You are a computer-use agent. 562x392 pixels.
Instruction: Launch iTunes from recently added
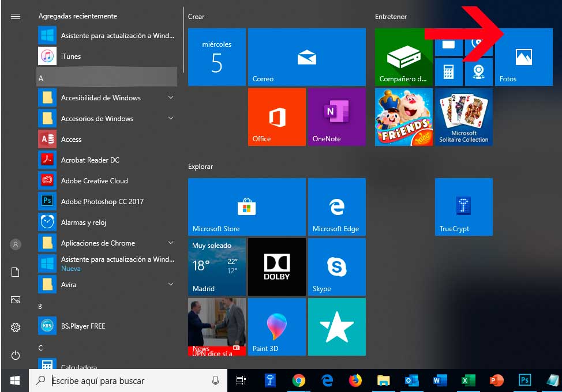107,56
